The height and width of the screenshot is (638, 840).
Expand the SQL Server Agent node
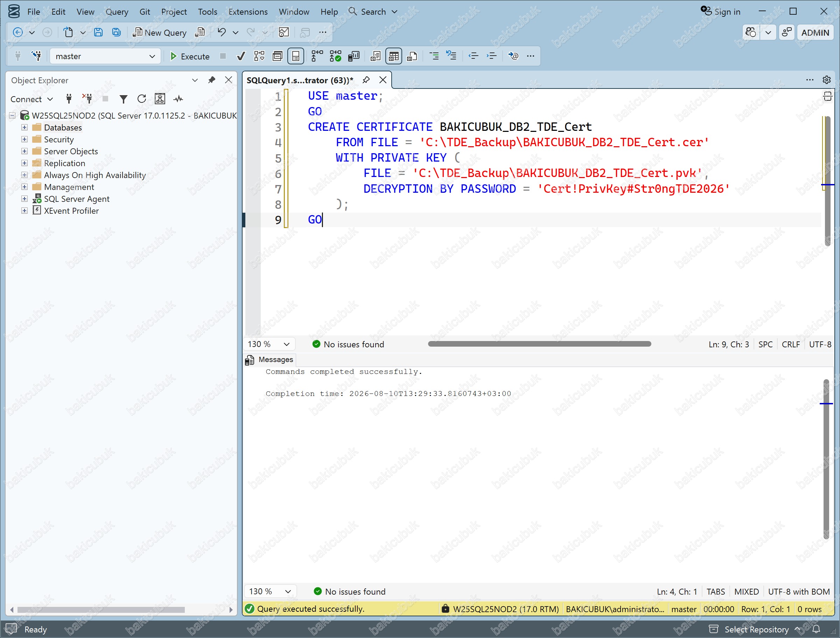pos(24,199)
